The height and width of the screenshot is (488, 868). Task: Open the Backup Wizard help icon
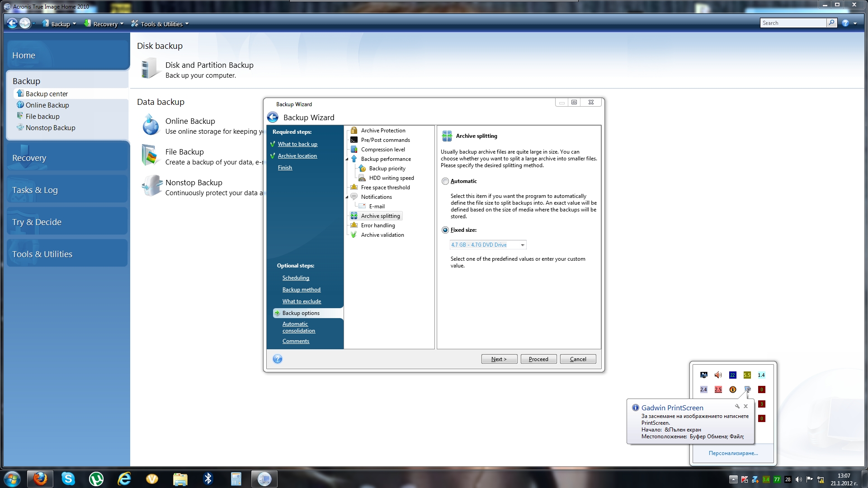278,359
